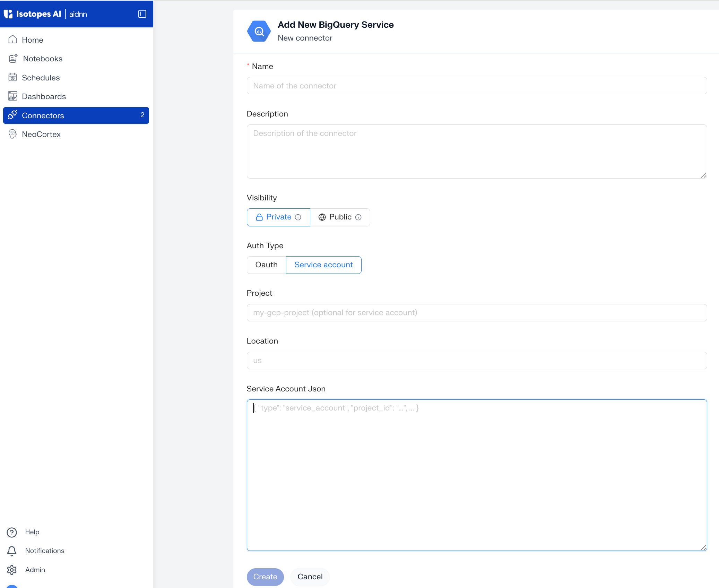Open Notifications link in sidebar

click(45, 551)
